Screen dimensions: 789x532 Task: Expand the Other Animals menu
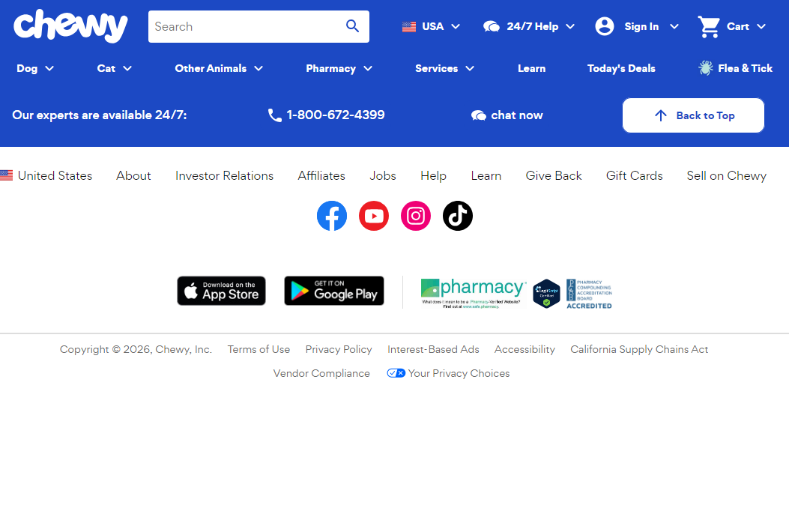click(x=219, y=68)
